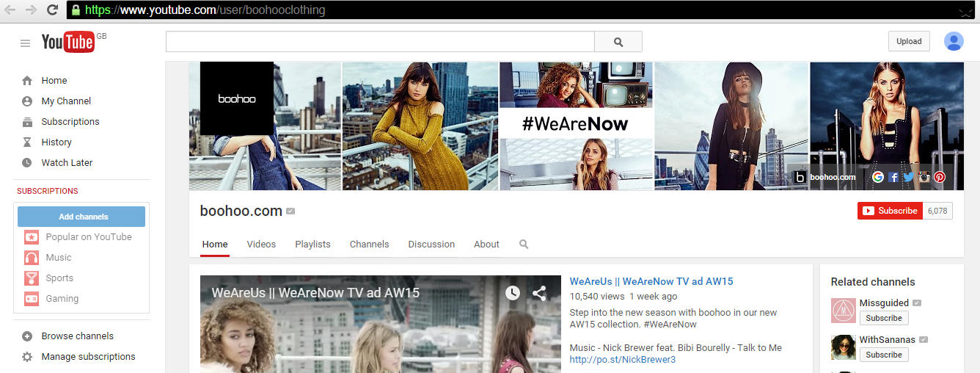Click the browser address bar URL
This screenshot has width=980, height=373.
(205, 10)
